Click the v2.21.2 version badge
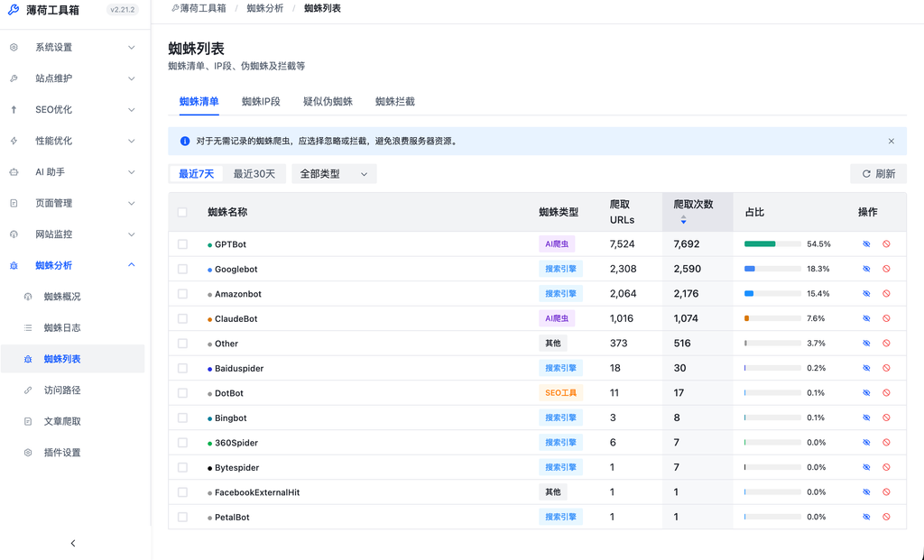Screen dimensions: 924x560 123,10
